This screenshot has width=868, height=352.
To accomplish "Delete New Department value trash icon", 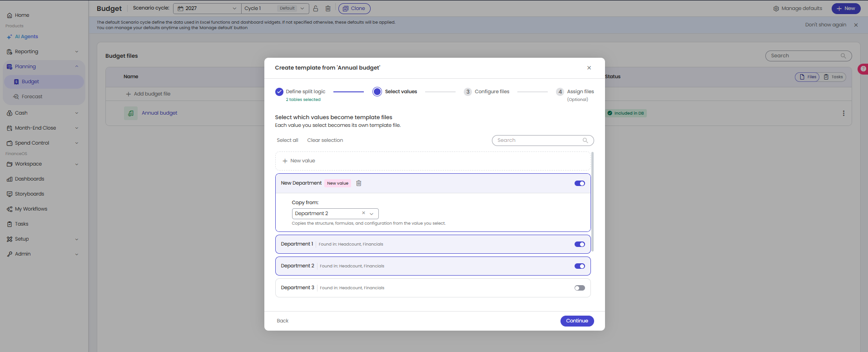I will coord(359,183).
